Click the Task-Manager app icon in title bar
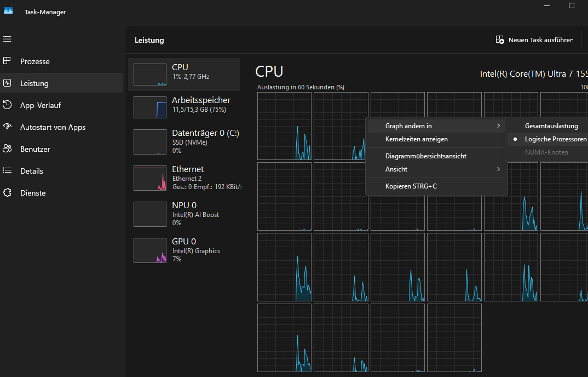 [x=8, y=11]
